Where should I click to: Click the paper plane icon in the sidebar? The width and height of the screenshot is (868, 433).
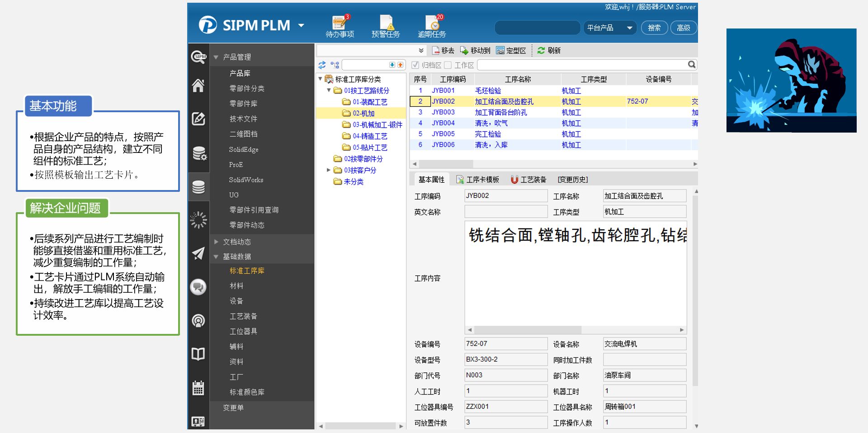pos(198,253)
